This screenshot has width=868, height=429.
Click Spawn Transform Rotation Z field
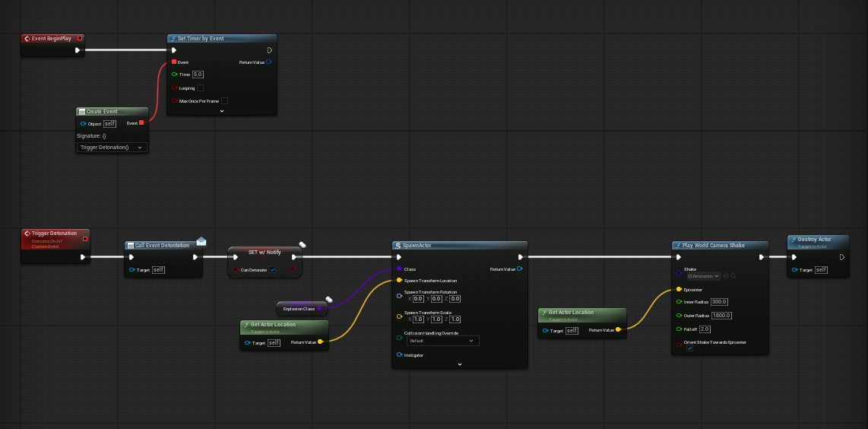[x=455, y=299]
